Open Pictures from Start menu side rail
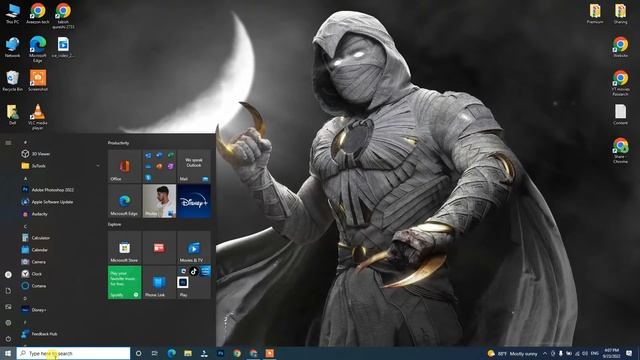 coord(8,307)
